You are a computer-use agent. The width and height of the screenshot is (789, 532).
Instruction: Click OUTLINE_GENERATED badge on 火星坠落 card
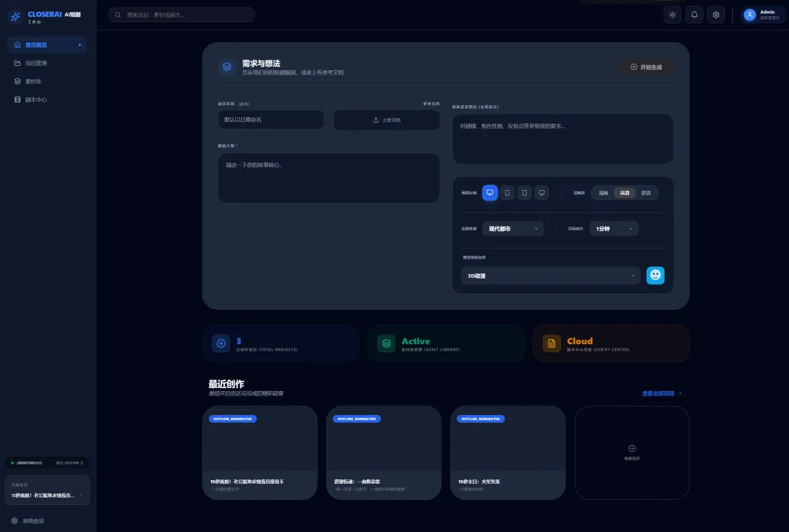tap(481, 419)
